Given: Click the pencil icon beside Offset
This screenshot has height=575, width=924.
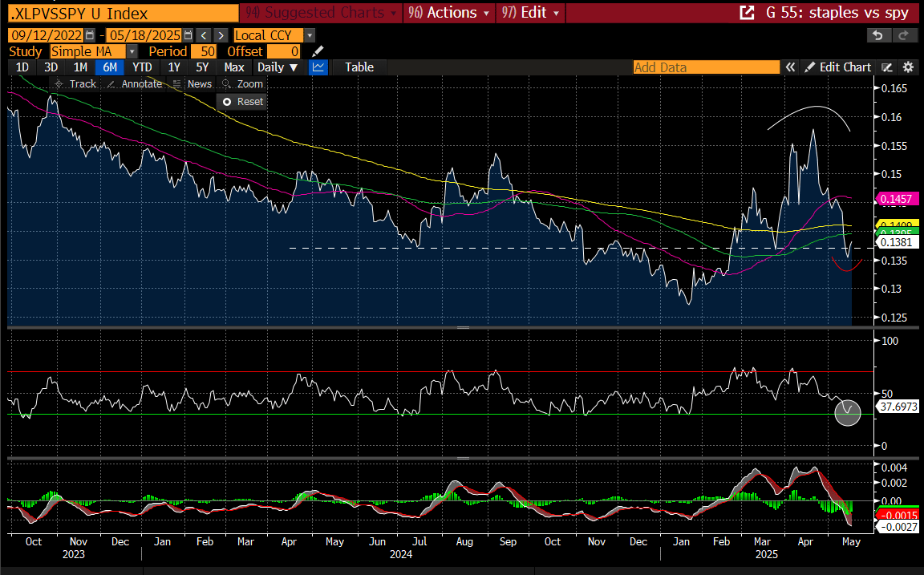Looking at the screenshot, I should tap(318, 51).
